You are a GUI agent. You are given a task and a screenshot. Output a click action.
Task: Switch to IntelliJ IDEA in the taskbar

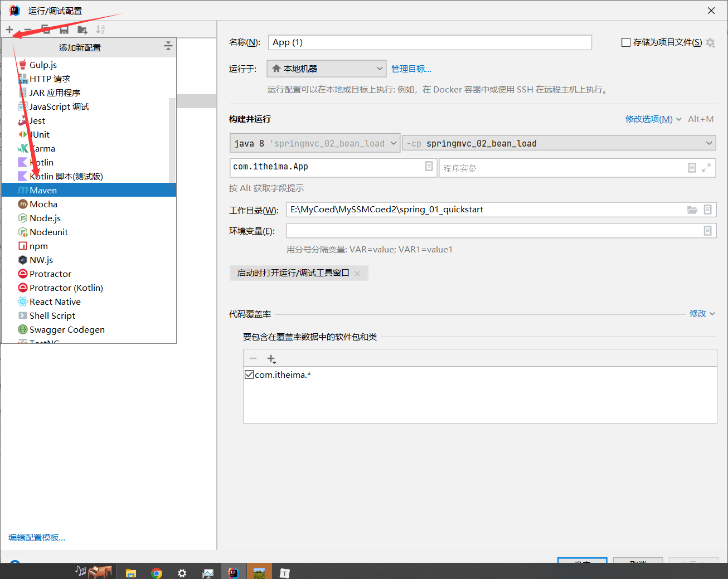(234, 572)
